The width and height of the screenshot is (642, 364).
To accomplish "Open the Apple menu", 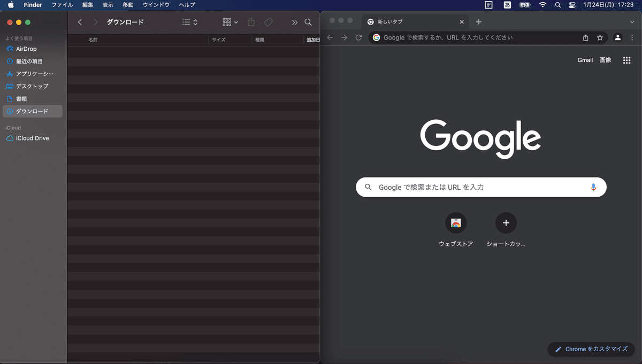I will point(11,5).
